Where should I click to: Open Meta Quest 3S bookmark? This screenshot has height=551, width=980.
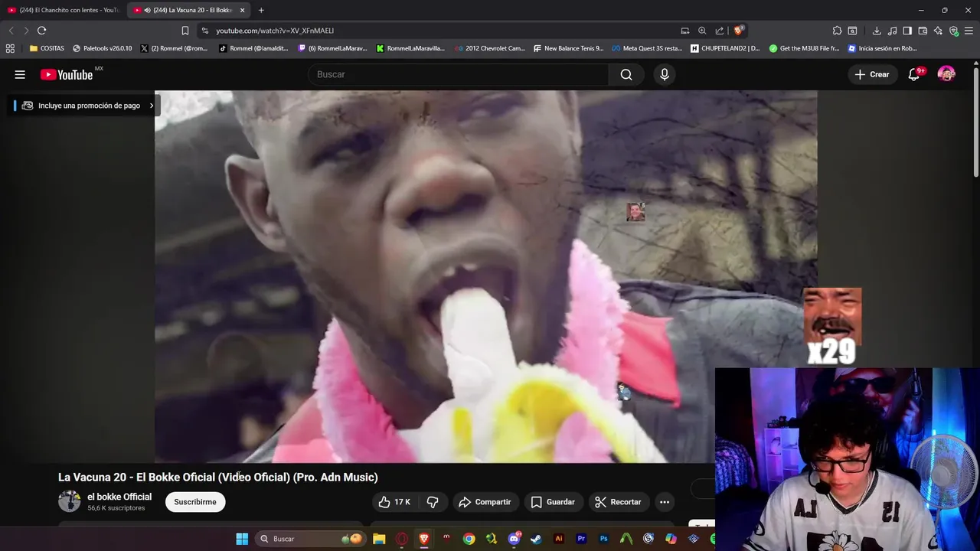click(x=647, y=48)
